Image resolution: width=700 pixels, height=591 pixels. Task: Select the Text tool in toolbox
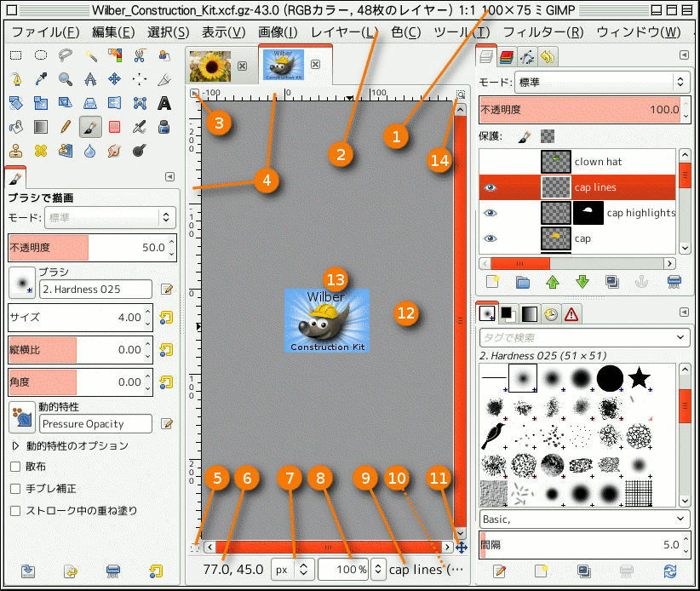pyautogui.click(x=164, y=103)
